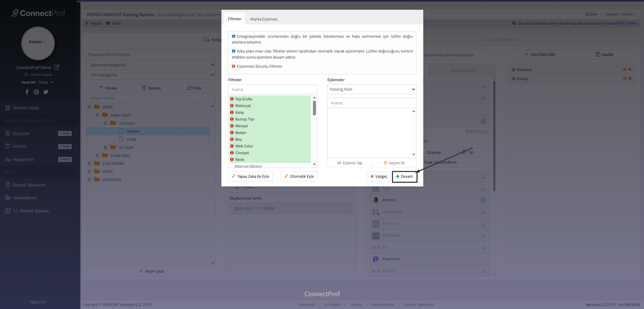Select the Ceket category
The image size is (644, 309).
pyautogui.click(x=131, y=139)
